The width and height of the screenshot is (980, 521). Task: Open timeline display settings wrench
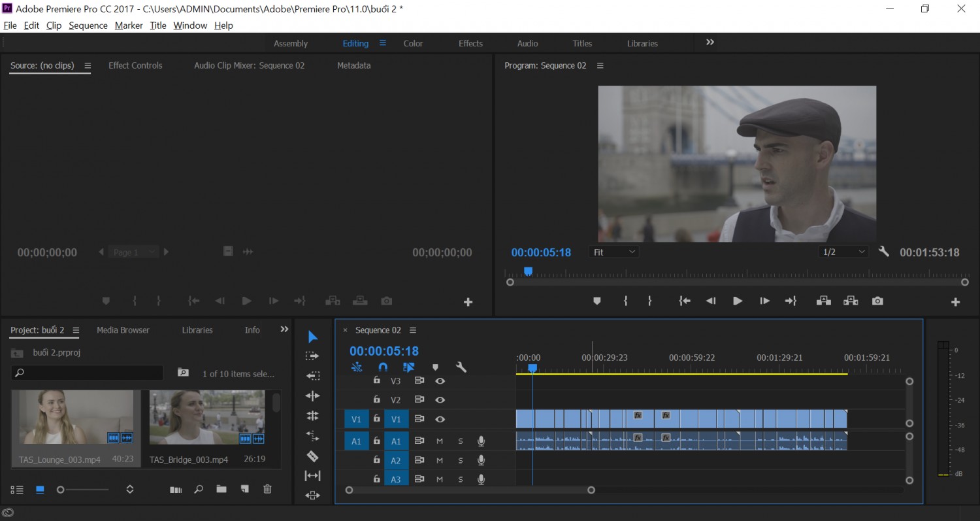[x=461, y=367]
